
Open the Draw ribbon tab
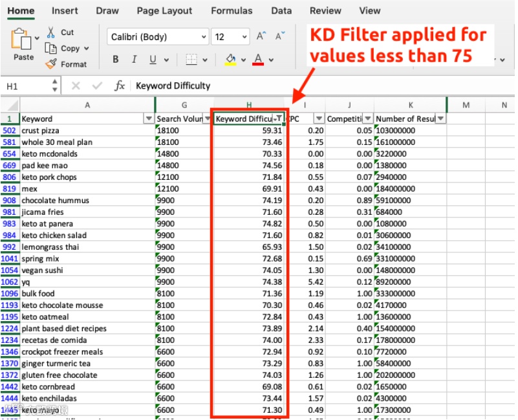pyautogui.click(x=107, y=10)
